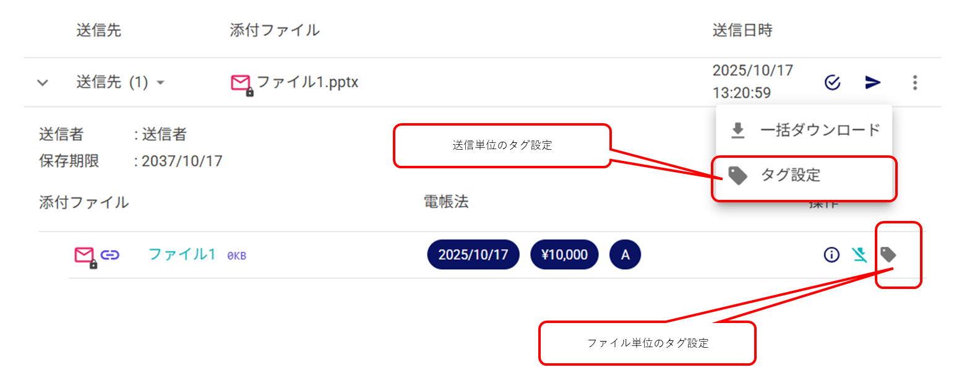Image resolution: width=980 pixels, height=388 pixels.
Task: Click the pink mail icon beside ファイル1.pptx
Action: click(x=241, y=83)
